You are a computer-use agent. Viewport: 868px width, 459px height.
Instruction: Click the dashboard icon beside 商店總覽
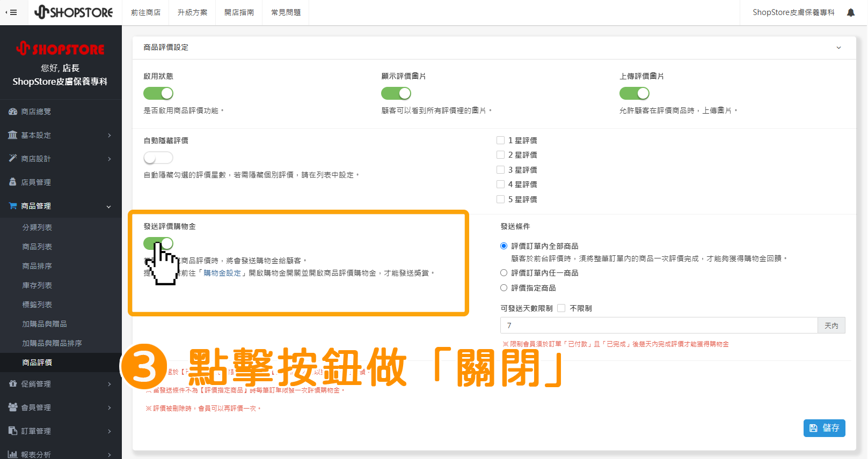13,112
